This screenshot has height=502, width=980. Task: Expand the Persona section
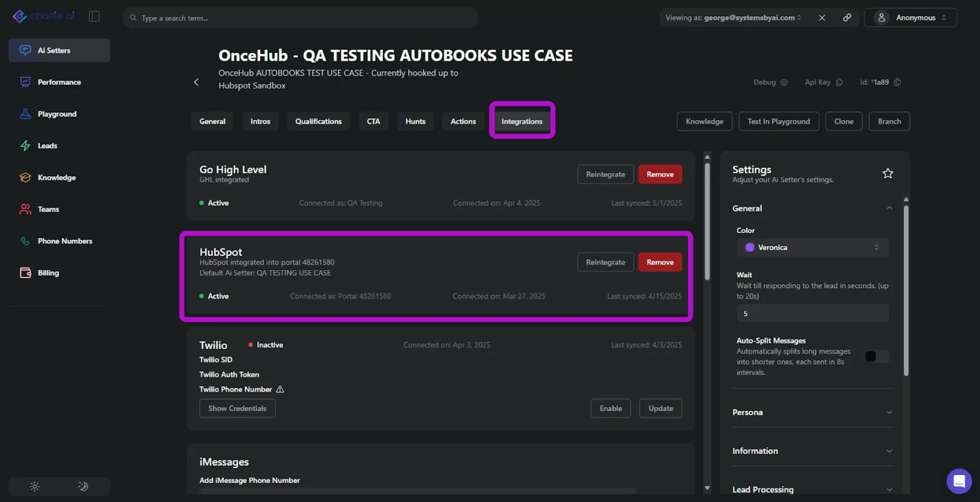812,412
